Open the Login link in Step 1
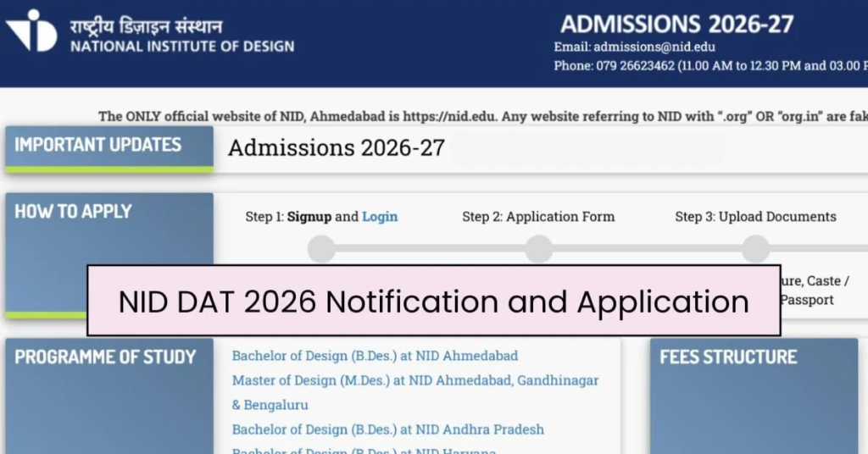This screenshot has height=454, width=868. point(380,217)
